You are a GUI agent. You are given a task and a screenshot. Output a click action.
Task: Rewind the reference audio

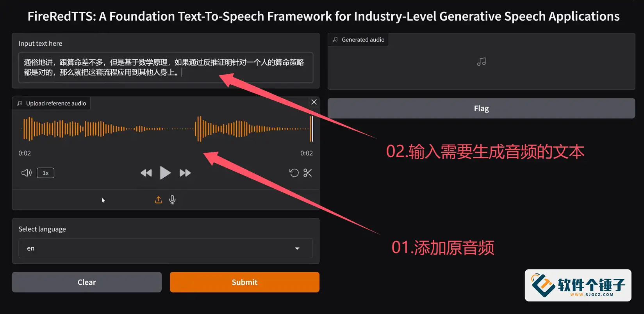click(146, 173)
